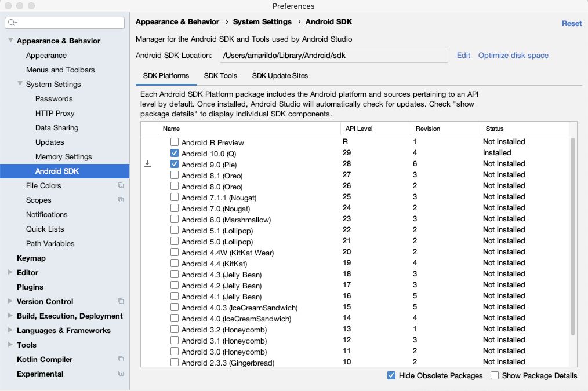
Task: Select Android SDK in the tree
Action: coord(64,171)
